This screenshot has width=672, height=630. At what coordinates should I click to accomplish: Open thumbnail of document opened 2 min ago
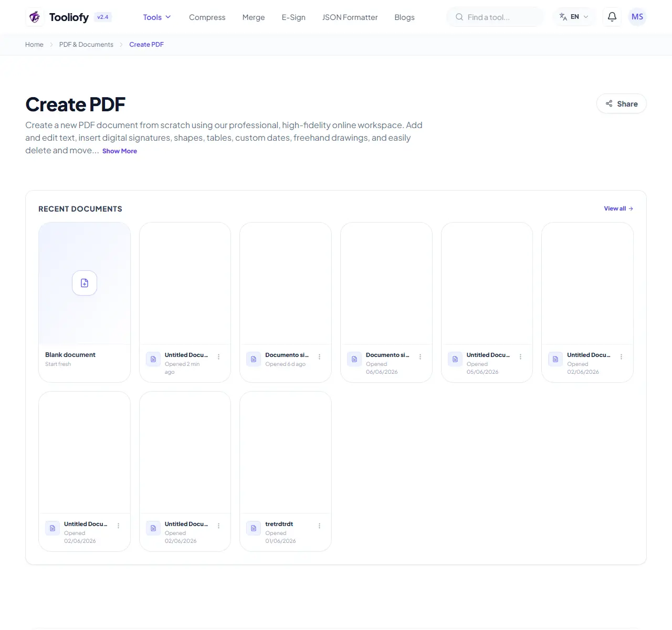click(185, 283)
